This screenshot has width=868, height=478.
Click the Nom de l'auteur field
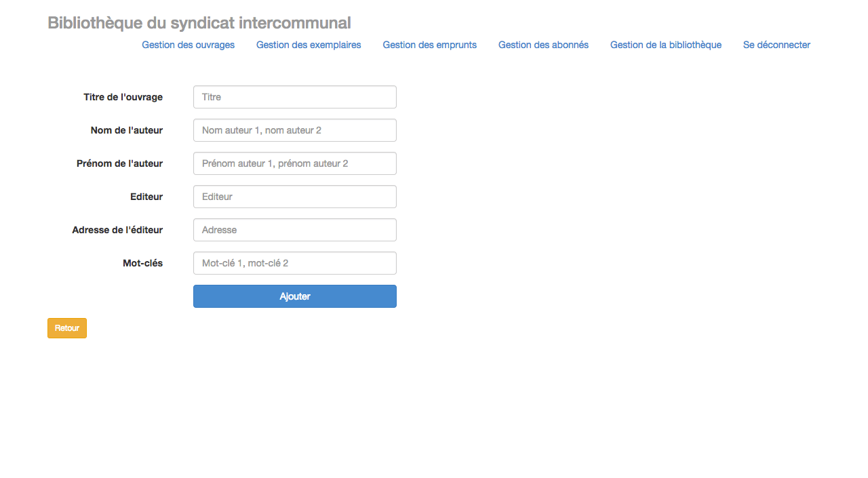[x=295, y=130]
